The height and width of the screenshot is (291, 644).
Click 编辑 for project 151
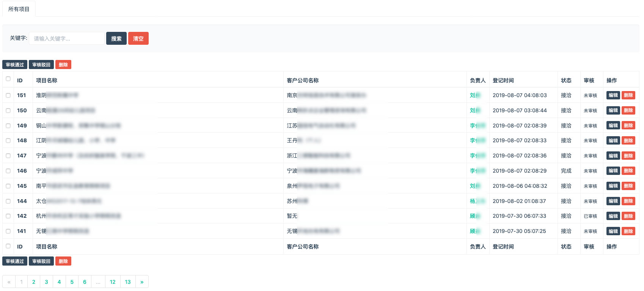tap(613, 95)
